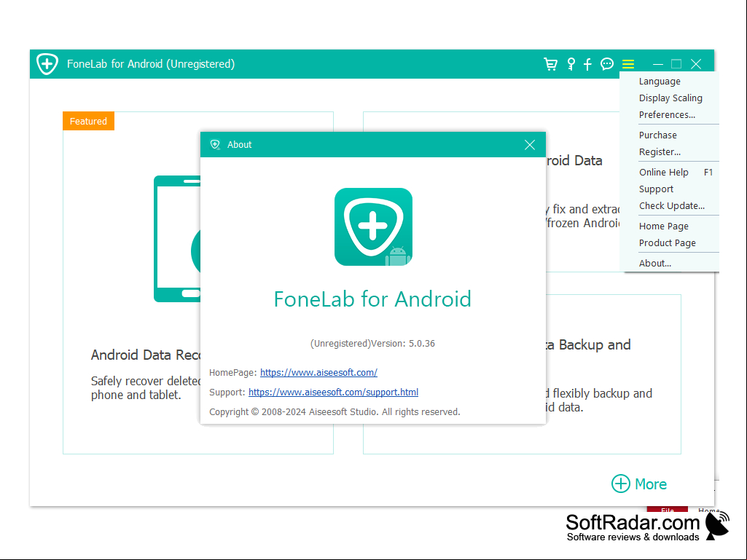747x560 pixels.
Task: Toggle the hamburger menu icon
Action: click(x=628, y=64)
